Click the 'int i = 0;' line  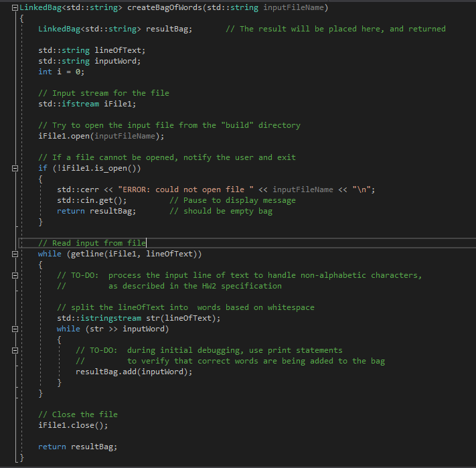click(62, 72)
